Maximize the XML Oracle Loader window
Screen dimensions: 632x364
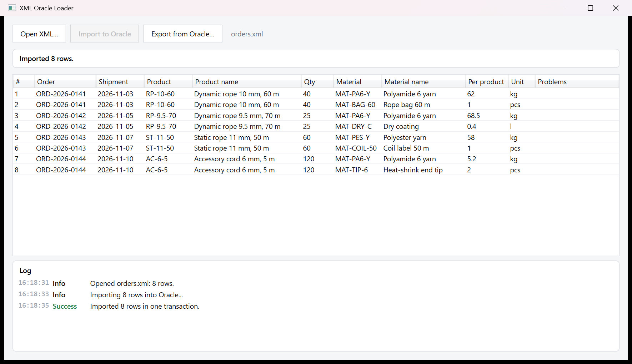[x=590, y=8]
